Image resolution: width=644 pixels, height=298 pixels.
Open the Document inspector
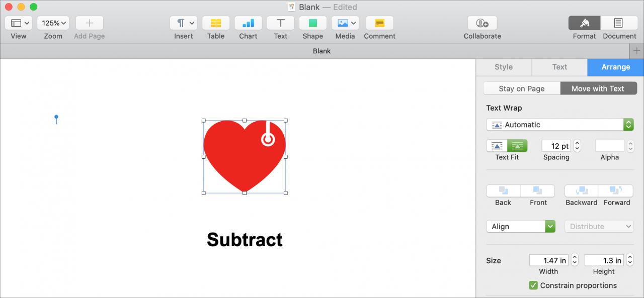pyautogui.click(x=619, y=23)
